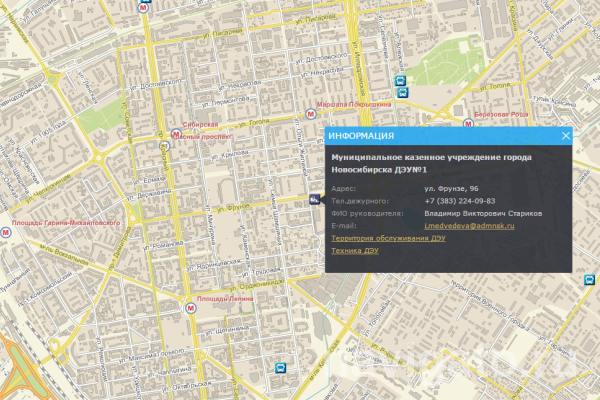
Task: Click the name Владимир Викторович Стариков
Action: pyautogui.click(x=482, y=214)
